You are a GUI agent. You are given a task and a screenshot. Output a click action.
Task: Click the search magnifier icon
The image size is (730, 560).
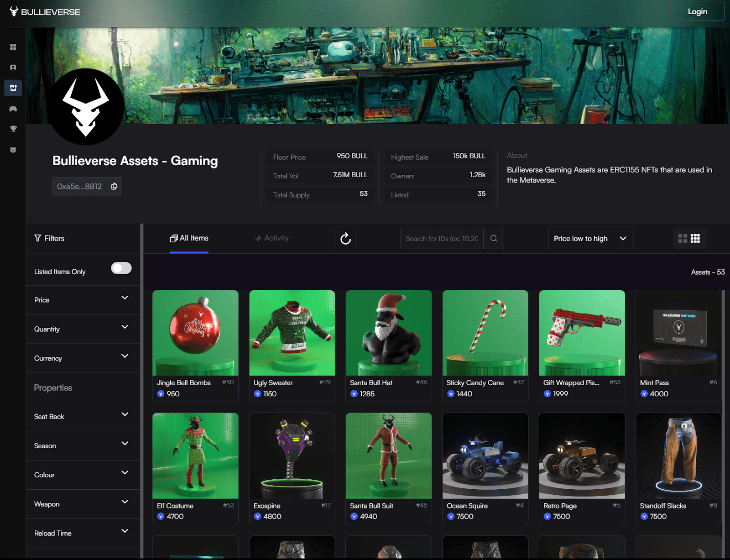(x=494, y=238)
